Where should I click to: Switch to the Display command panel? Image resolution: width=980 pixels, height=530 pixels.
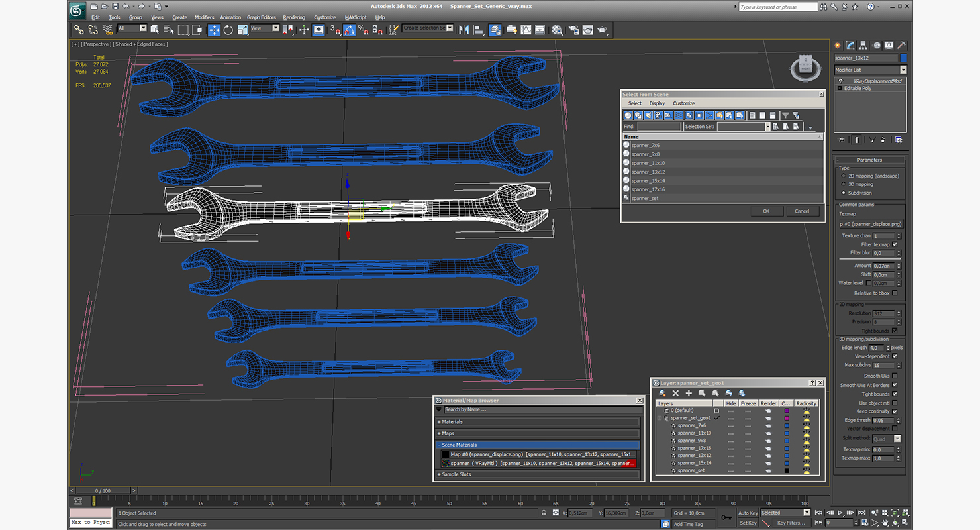click(889, 46)
